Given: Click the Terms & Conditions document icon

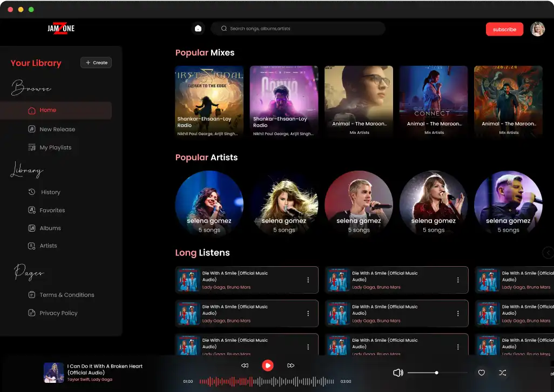Looking at the screenshot, I should [31, 294].
